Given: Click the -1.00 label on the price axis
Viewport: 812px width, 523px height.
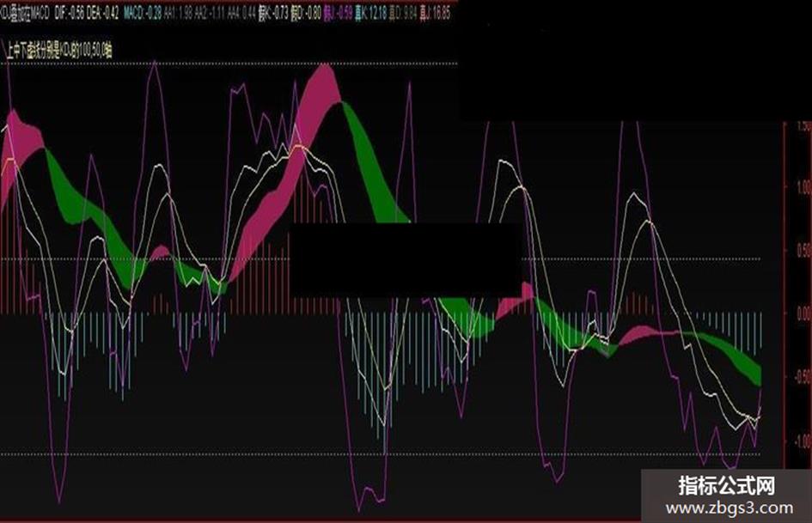Looking at the screenshot, I should click(x=803, y=441).
